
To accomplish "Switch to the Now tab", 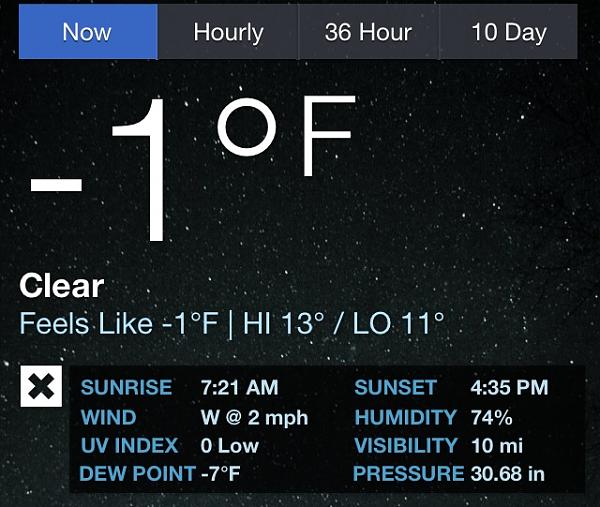I will tap(87, 32).
